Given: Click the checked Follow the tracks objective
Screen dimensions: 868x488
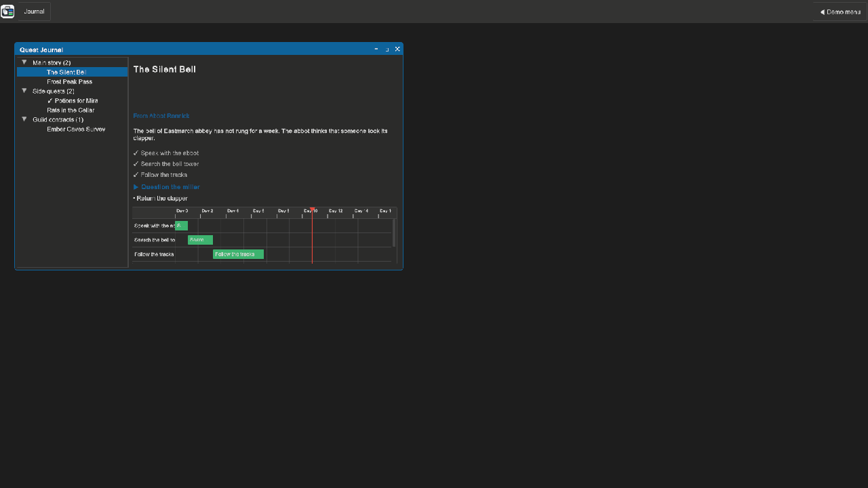Looking at the screenshot, I should click(x=160, y=175).
